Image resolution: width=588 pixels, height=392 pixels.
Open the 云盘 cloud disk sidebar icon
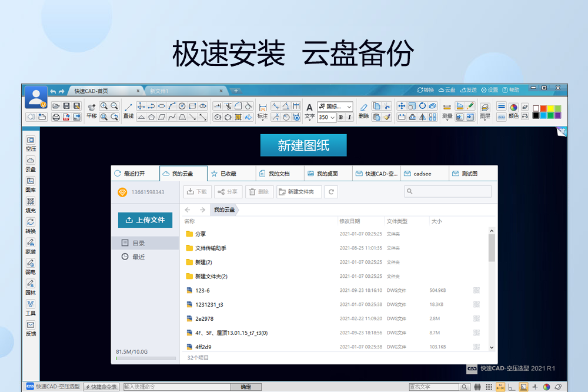(x=31, y=164)
